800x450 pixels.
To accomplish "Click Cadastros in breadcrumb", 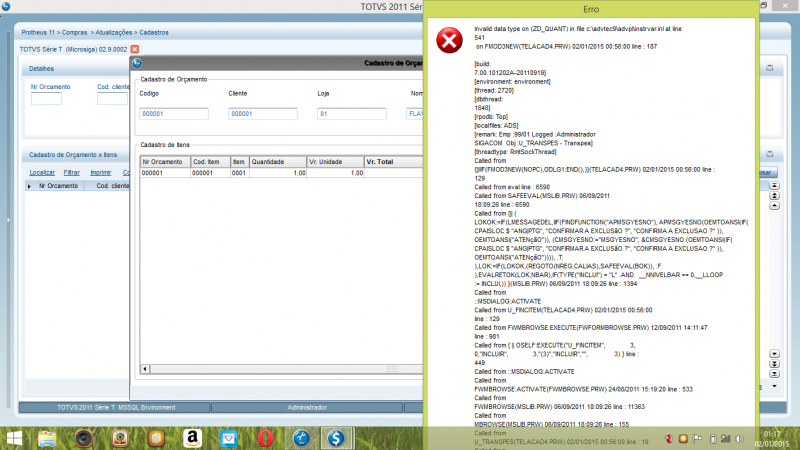I will 154,32.
